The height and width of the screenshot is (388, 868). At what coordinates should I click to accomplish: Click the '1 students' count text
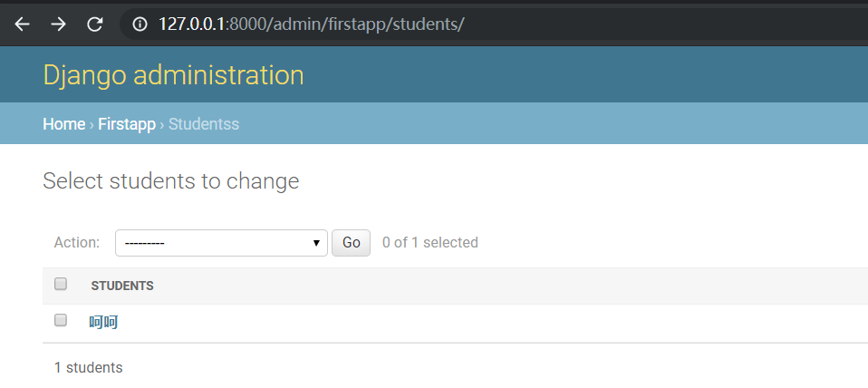point(89,367)
